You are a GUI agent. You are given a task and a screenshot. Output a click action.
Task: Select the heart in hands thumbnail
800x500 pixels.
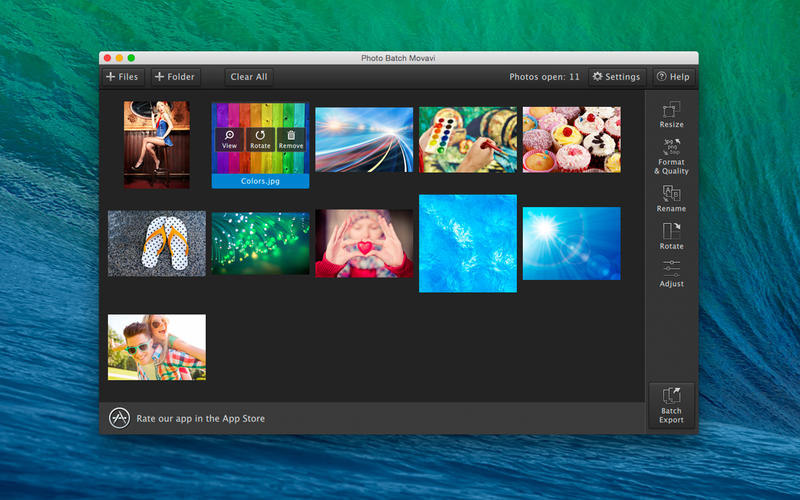tap(364, 243)
